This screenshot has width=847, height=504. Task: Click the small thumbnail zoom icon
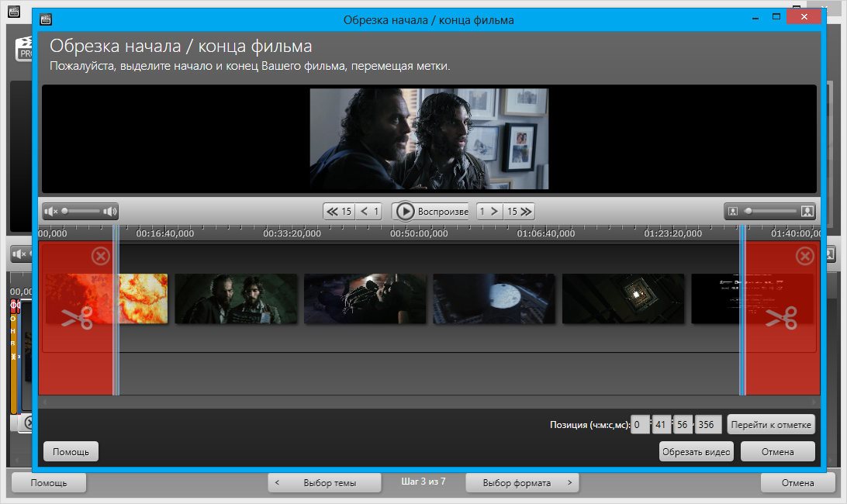[x=733, y=211]
